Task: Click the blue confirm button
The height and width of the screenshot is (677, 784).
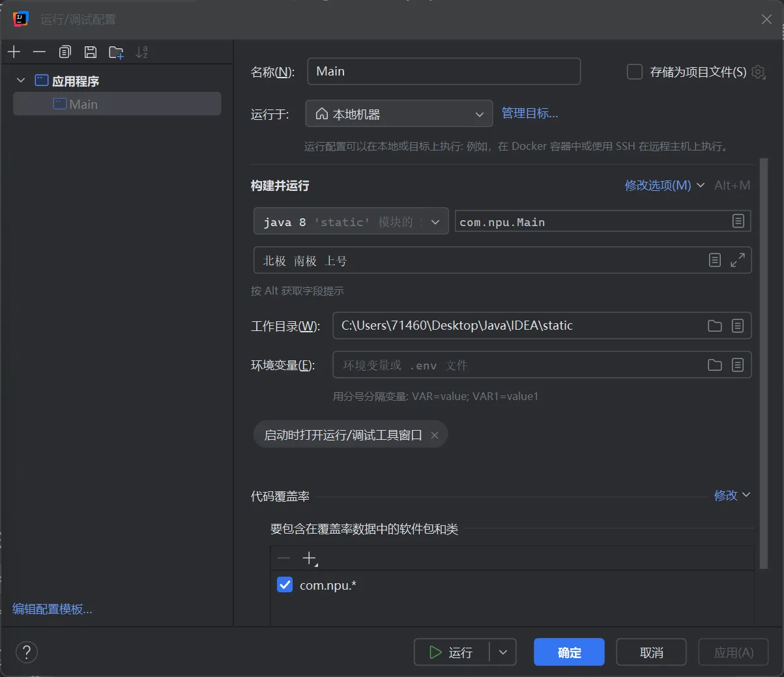Action: click(568, 652)
